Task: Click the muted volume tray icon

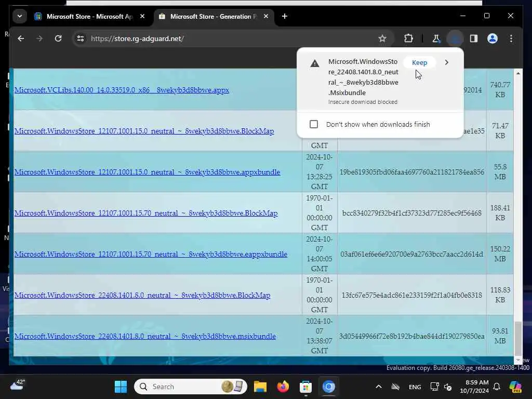Action: pyautogui.click(x=448, y=387)
